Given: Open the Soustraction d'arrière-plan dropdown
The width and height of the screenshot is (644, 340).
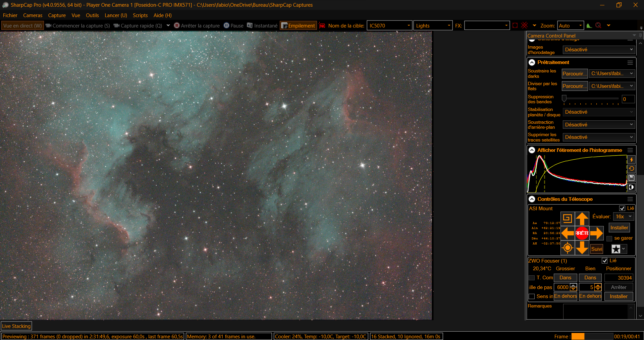Looking at the screenshot, I should pos(599,125).
